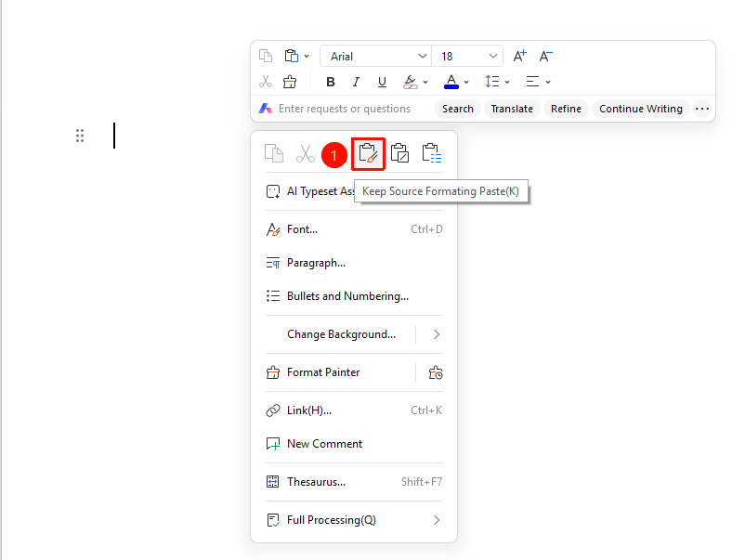Apply the text highlight color button

tap(410, 82)
